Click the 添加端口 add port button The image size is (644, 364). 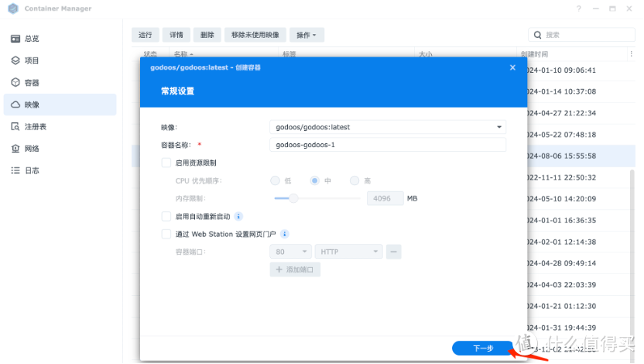click(295, 270)
